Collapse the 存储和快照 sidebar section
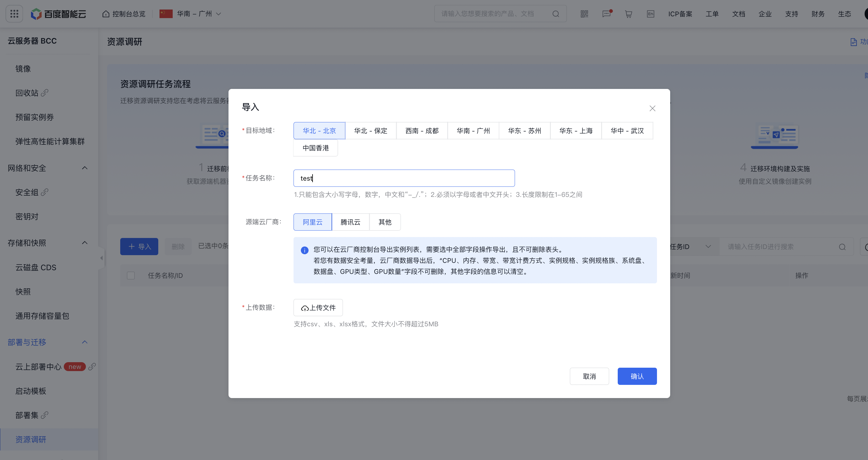This screenshot has height=460, width=868. tap(85, 243)
